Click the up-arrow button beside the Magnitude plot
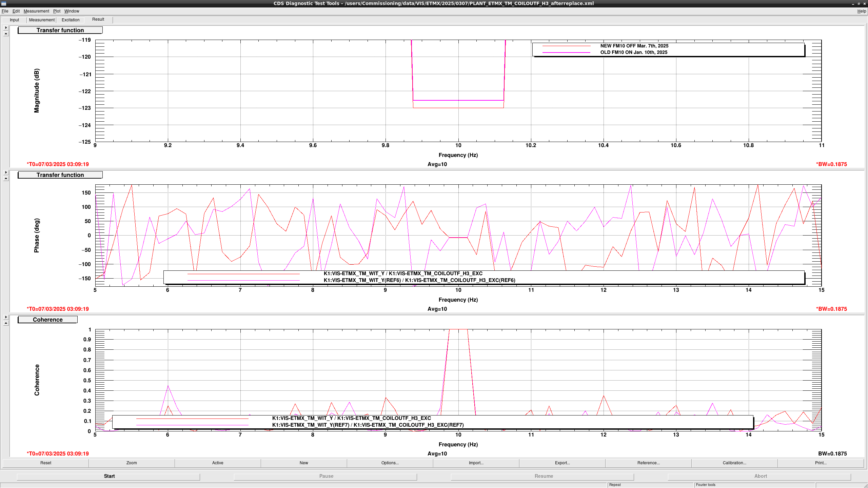Screen dimensions: 868x488 point(6,34)
